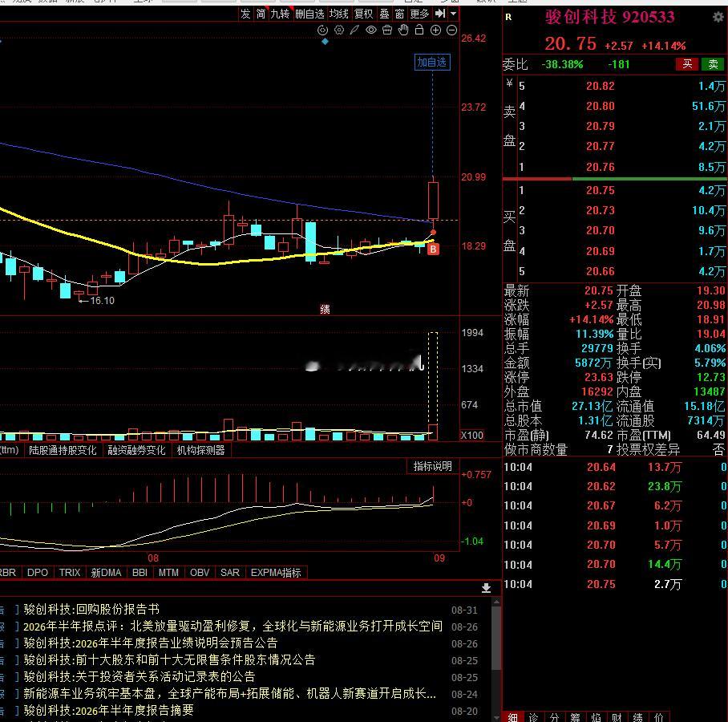Zoom out with the minus circle icon
This screenshot has width=728, height=722.
[451, 30]
